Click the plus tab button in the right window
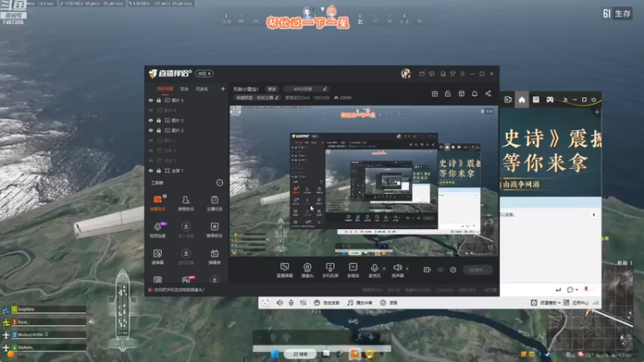This screenshot has width=644, height=362. click(x=597, y=112)
